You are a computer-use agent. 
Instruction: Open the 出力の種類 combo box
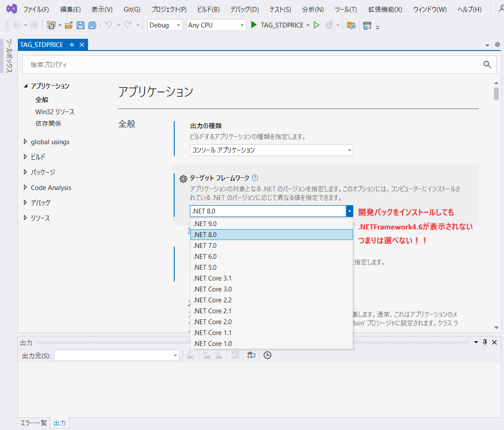coord(271,150)
